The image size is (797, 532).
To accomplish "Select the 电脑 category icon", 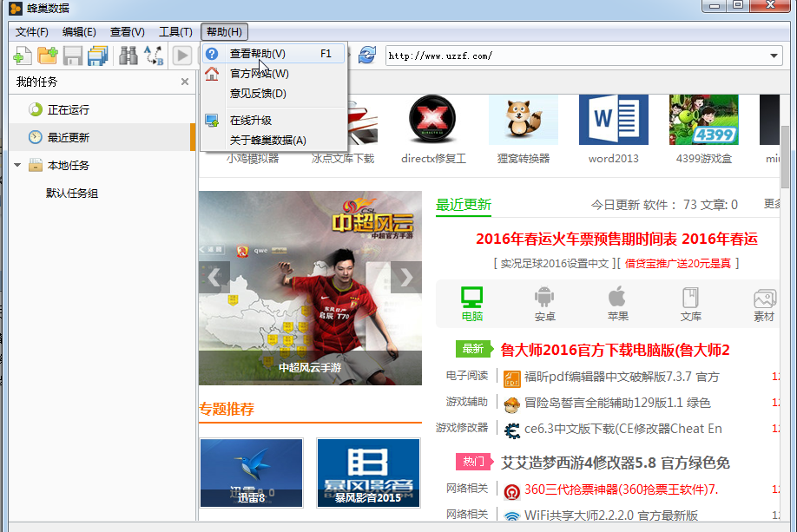I will pyautogui.click(x=471, y=298).
